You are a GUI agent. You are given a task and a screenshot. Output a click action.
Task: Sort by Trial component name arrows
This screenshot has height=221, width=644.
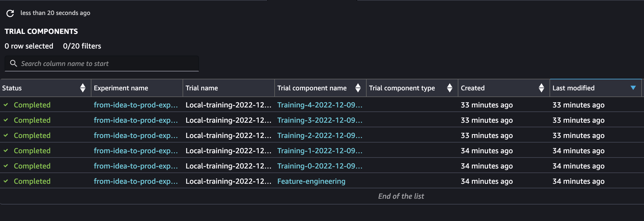tap(358, 88)
